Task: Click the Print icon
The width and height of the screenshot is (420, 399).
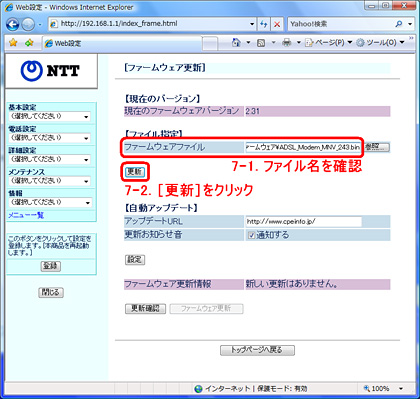Action: tap(287, 43)
